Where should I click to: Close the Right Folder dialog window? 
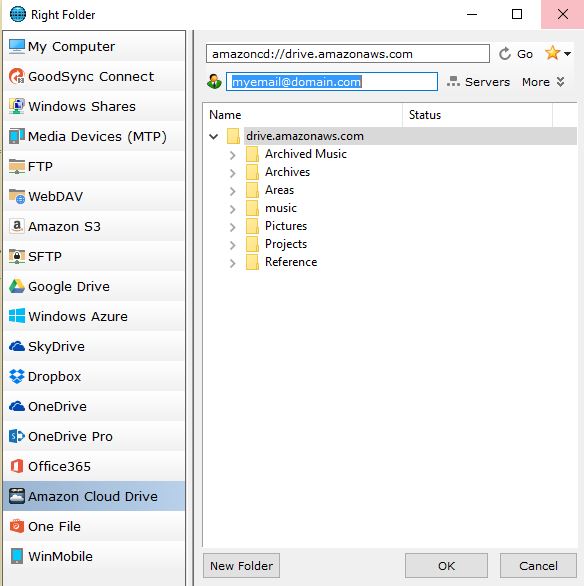pyautogui.click(x=562, y=14)
